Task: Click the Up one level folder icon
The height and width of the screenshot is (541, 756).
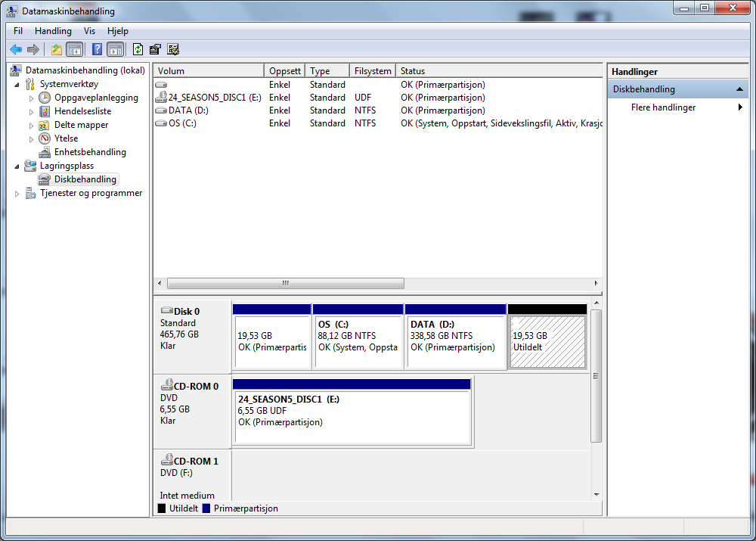Action: pyautogui.click(x=57, y=49)
